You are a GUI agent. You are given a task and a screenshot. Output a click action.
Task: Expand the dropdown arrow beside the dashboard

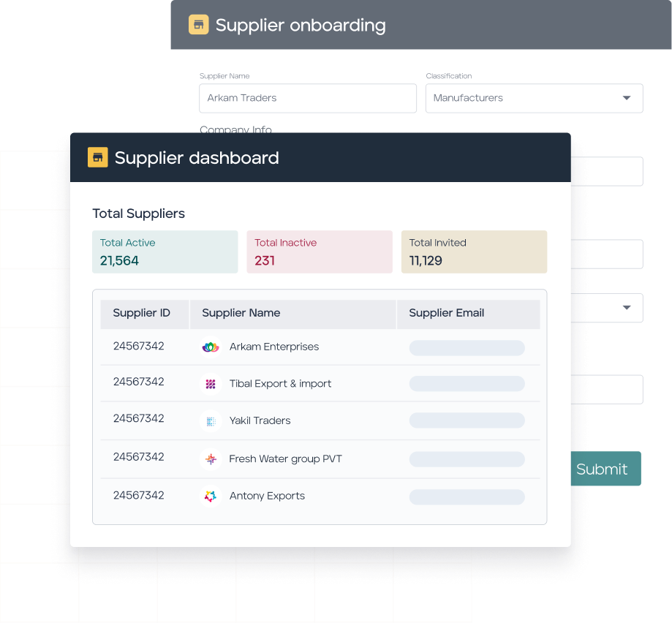point(626,308)
